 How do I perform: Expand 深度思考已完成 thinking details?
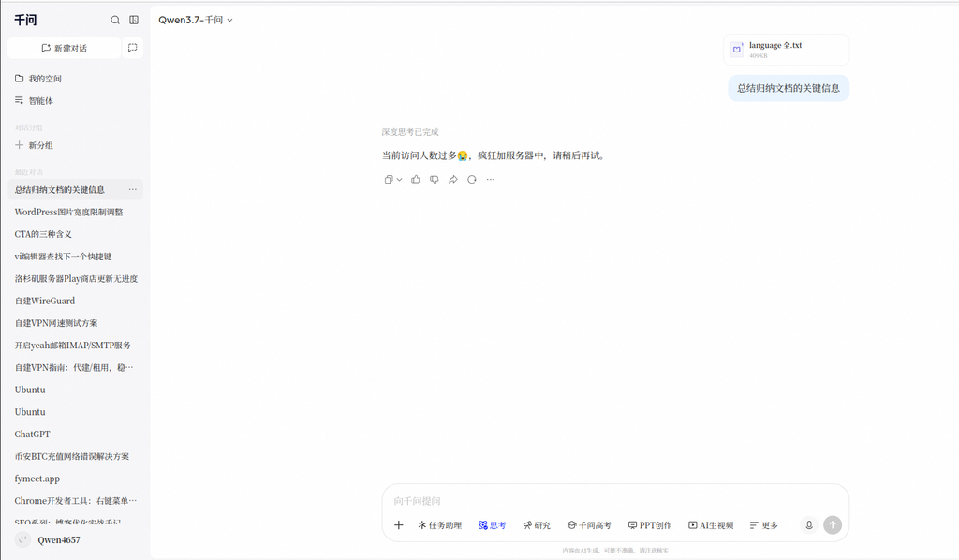pyautogui.click(x=410, y=132)
